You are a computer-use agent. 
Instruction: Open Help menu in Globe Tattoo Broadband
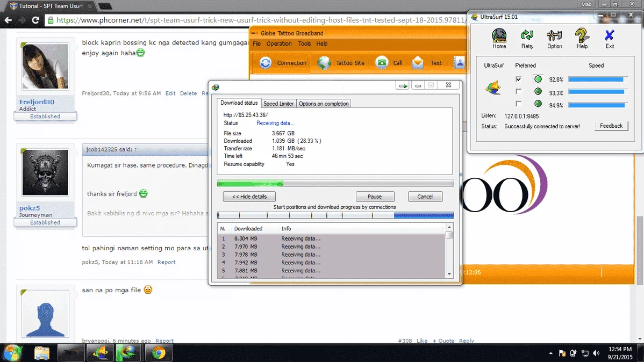[322, 44]
